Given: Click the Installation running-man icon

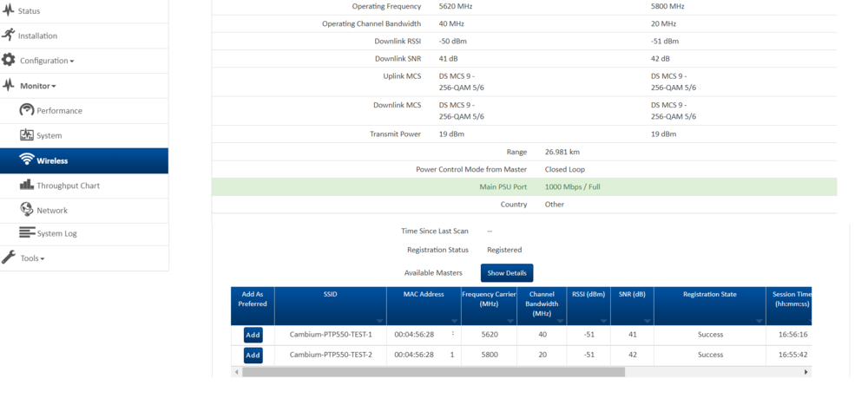Looking at the screenshot, I should tap(9, 36).
